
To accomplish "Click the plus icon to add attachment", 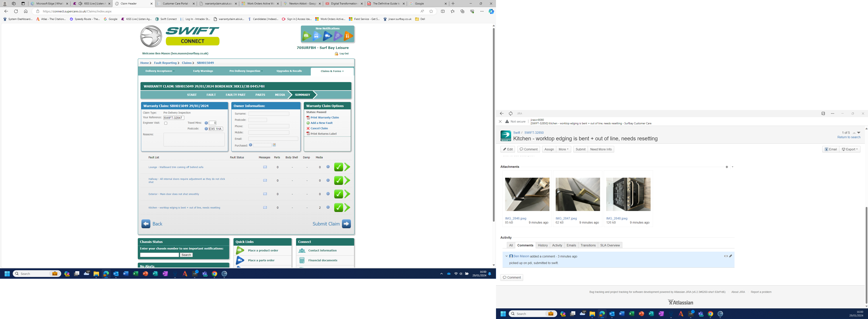I will [727, 167].
